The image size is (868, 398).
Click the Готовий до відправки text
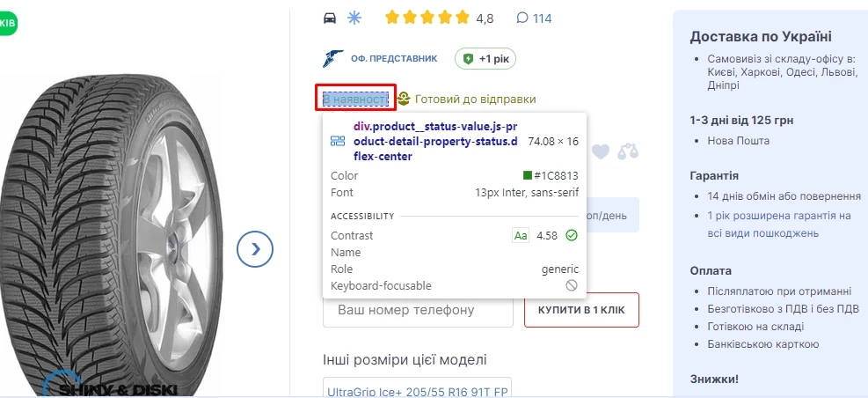tap(475, 99)
